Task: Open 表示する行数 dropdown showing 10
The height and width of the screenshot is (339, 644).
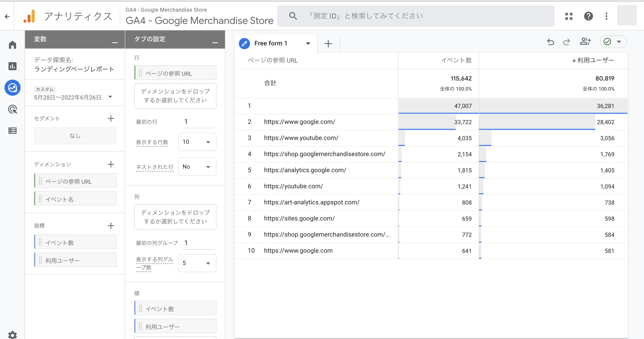Action: click(x=197, y=142)
